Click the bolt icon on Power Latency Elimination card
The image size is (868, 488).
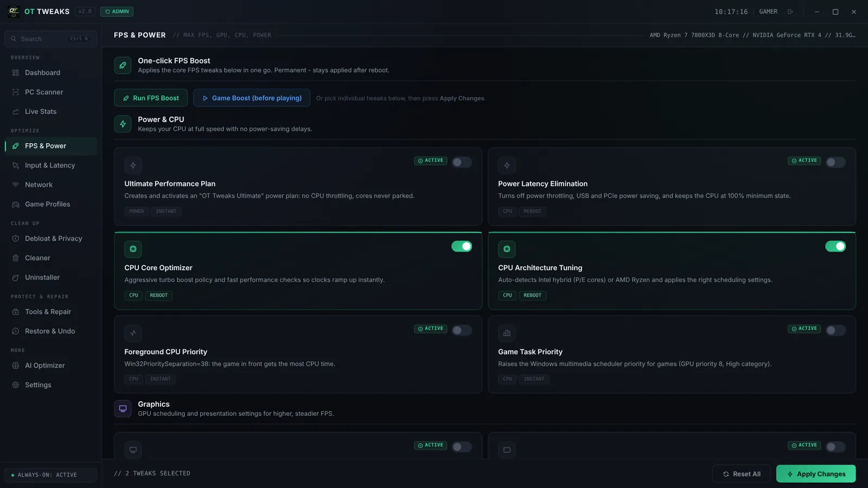point(507,165)
